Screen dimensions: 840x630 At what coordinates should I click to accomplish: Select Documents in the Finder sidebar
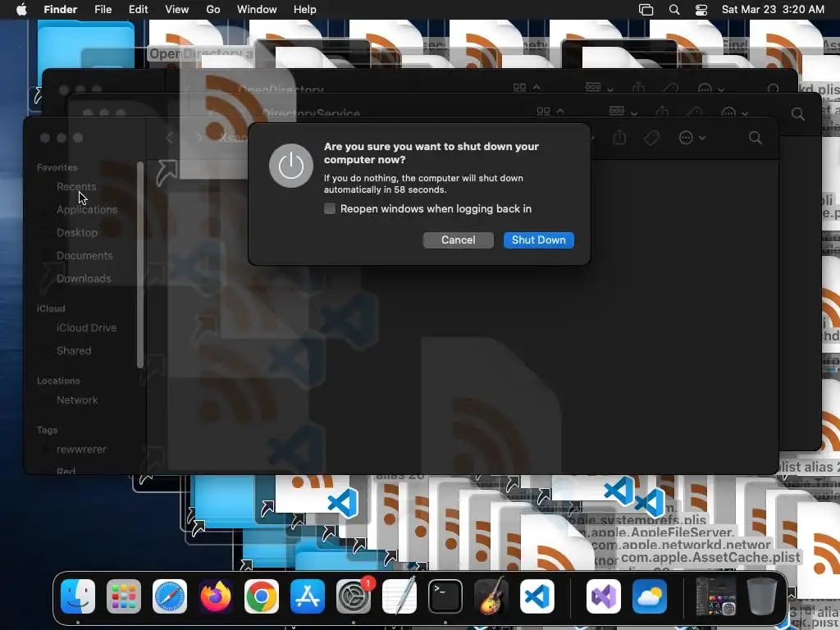(x=84, y=256)
